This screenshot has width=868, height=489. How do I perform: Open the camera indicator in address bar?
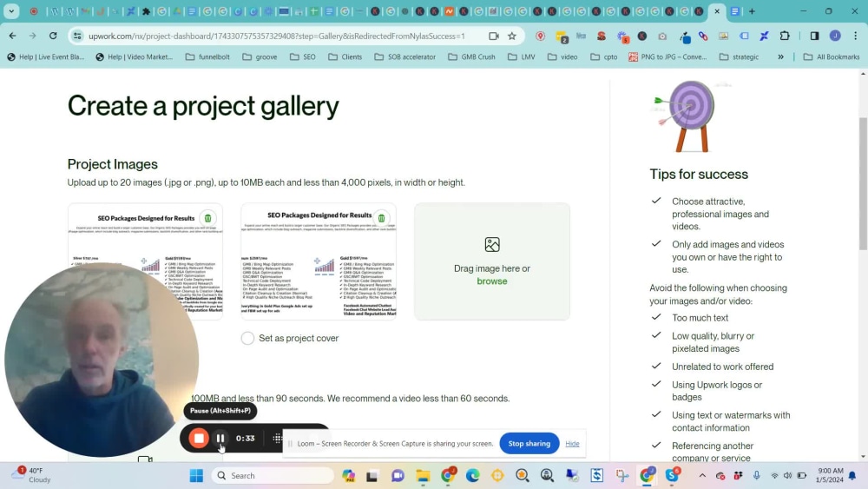coord(494,36)
